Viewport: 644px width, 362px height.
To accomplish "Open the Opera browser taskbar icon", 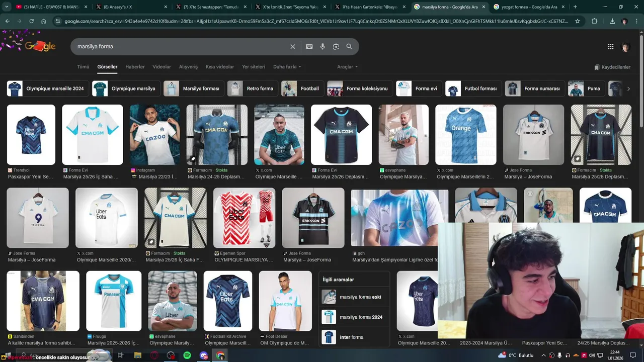I will pos(154,355).
